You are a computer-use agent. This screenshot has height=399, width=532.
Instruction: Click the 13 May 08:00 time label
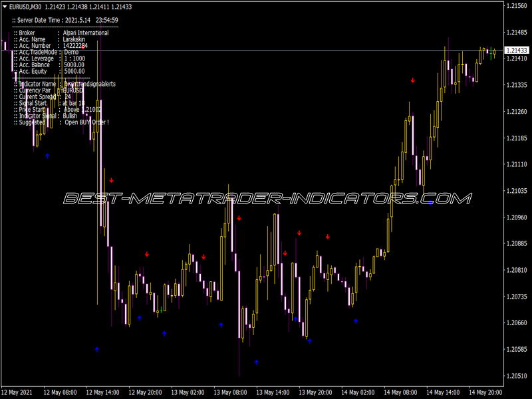click(230, 392)
